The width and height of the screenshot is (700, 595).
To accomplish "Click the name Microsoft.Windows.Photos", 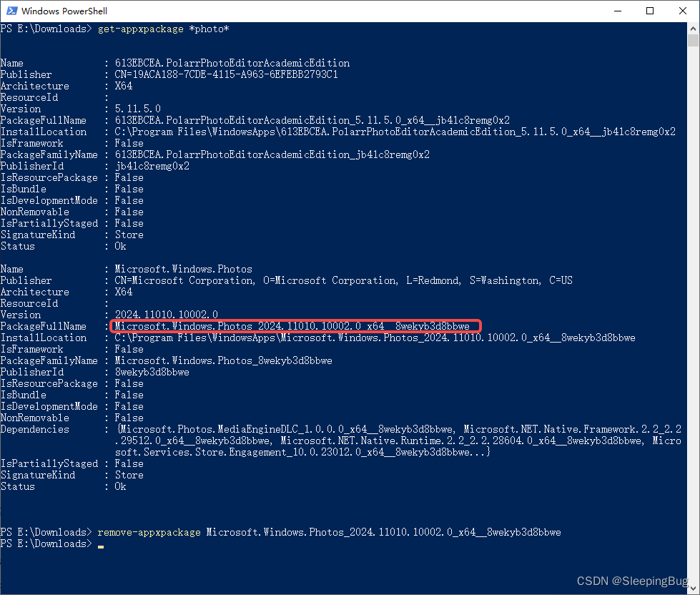I will 184,269.
